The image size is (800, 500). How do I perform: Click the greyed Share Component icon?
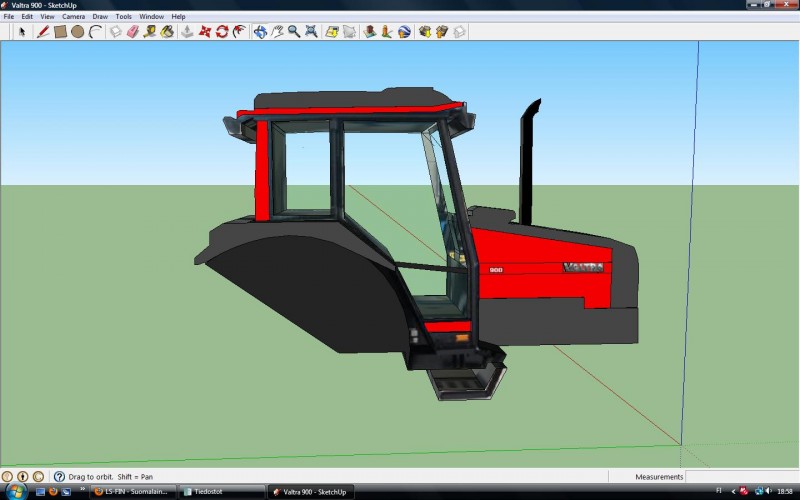point(459,32)
